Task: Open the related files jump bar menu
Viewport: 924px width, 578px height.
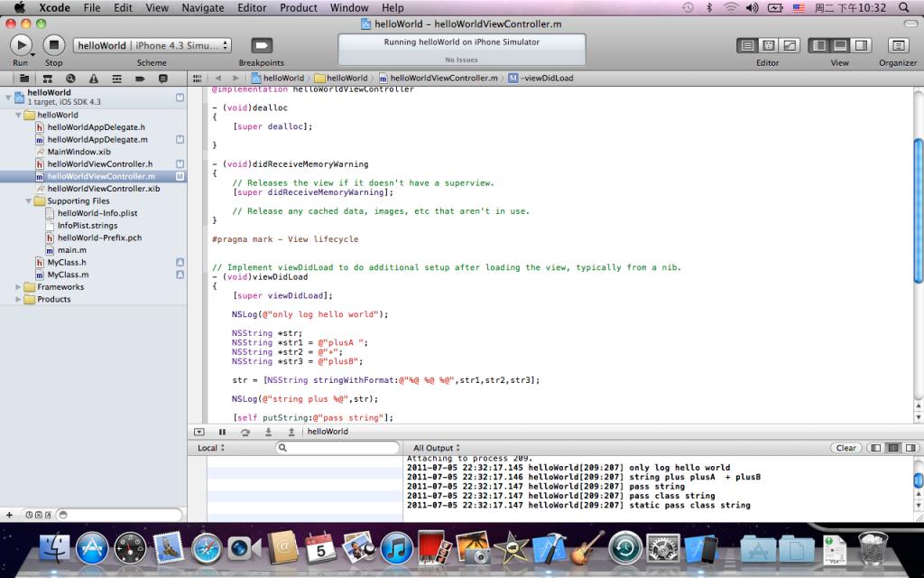Action: point(198,78)
